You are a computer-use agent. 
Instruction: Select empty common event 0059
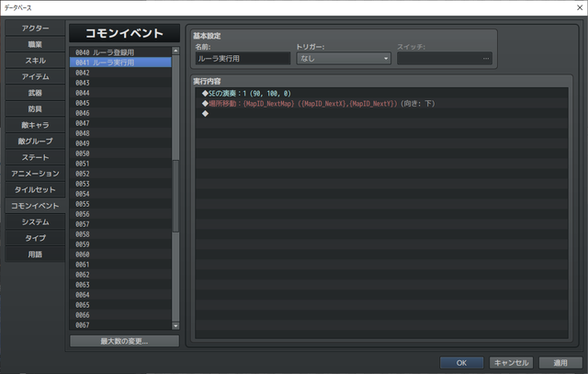[120, 244]
